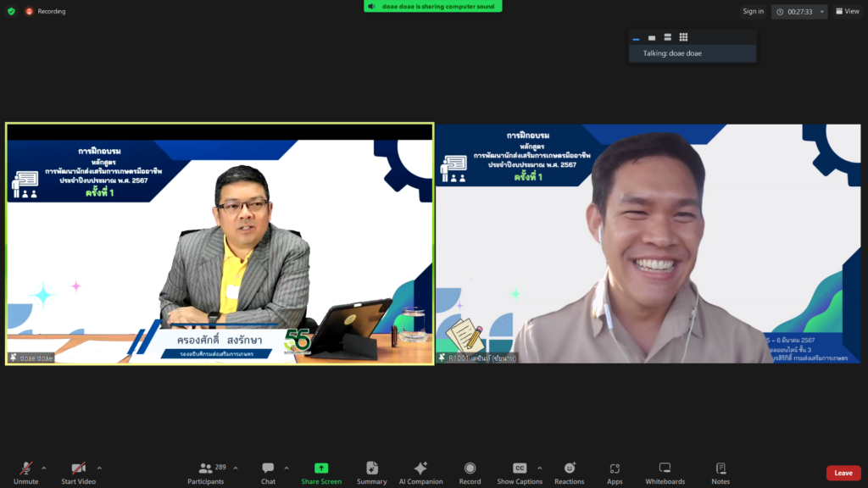The width and height of the screenshot is (868, 488).
Task: Expand video options arrow beside Start Video
Action: [x=99, y=468]
